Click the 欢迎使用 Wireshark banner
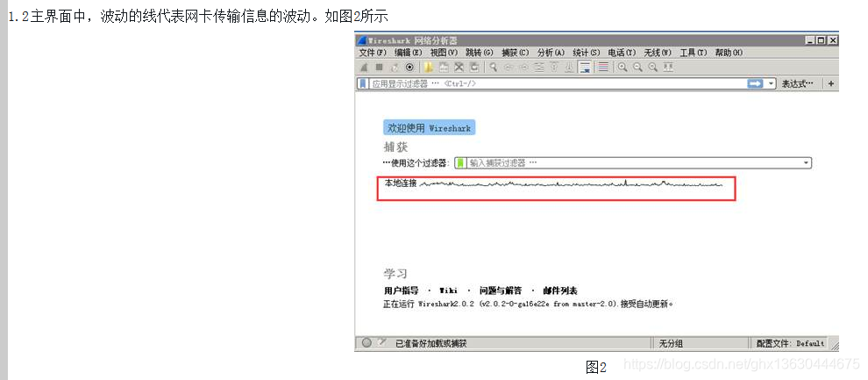The image size is (868, 380). pos(429,128)
